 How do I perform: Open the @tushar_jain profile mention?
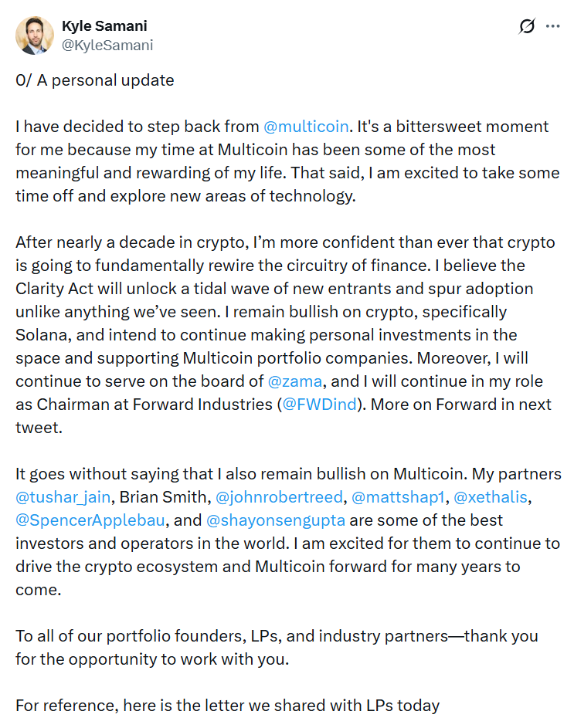tap(62, 497)
